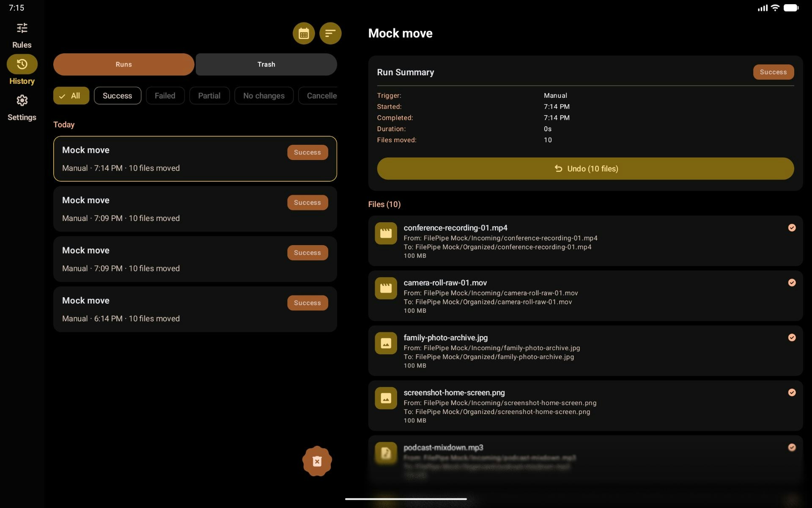Toggle the No changes filter chip

(x=264, y=96)
